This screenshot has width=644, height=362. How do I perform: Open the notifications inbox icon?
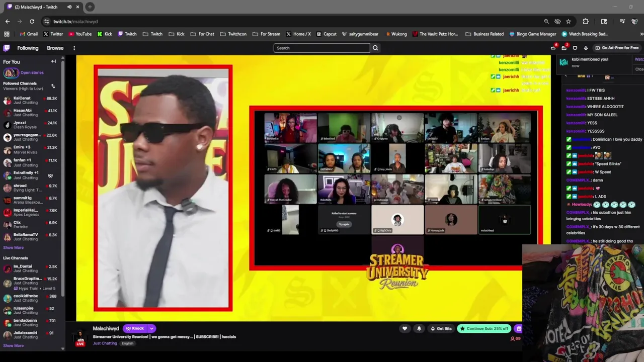pos(564,48)
